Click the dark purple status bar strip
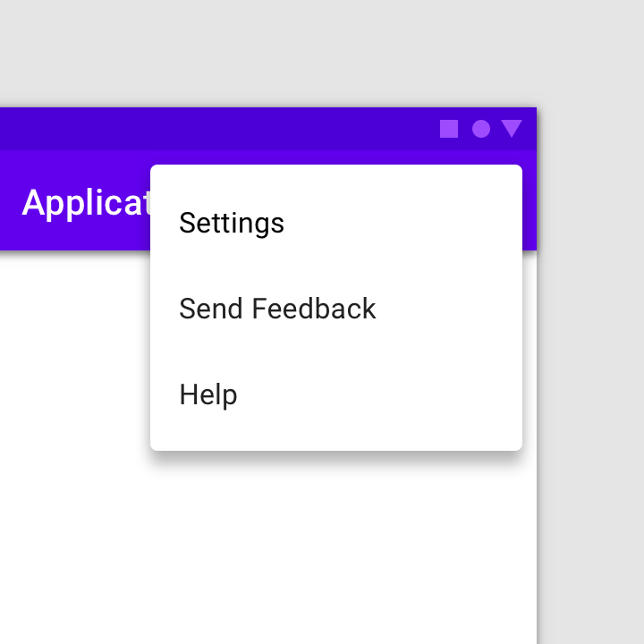This screenshot has height=644, width=644. pos(217,129)
